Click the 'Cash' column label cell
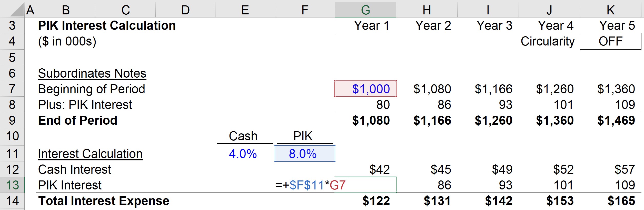 point(245,136)
